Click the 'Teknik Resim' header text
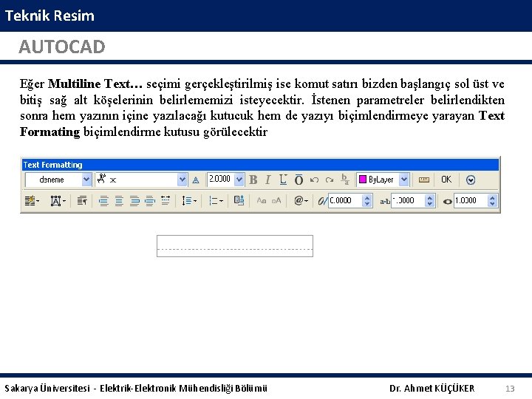 tap(50, 16)
